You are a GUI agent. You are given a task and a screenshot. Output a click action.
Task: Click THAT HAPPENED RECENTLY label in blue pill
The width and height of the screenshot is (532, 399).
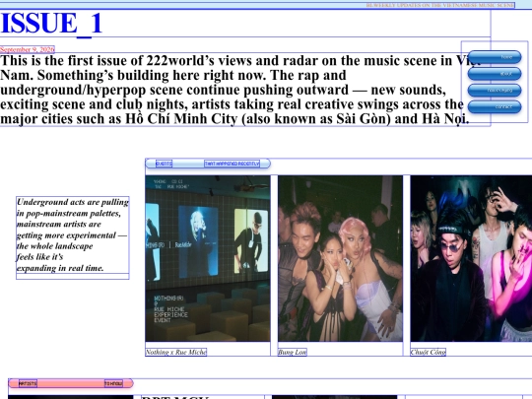(233, 164)
